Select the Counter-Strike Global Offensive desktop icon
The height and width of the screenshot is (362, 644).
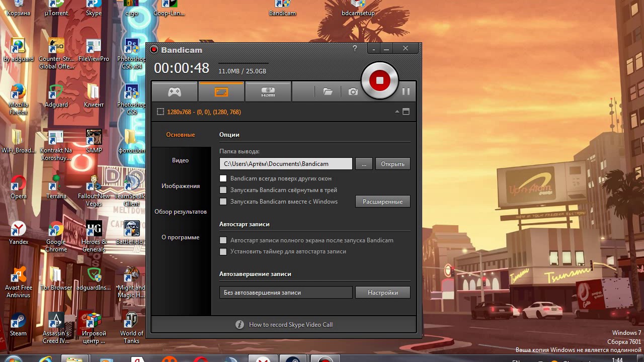coord(56,54)
